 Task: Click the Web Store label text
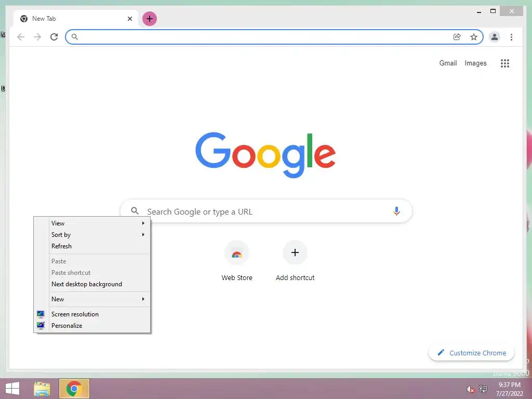click(x=237, y=277)
